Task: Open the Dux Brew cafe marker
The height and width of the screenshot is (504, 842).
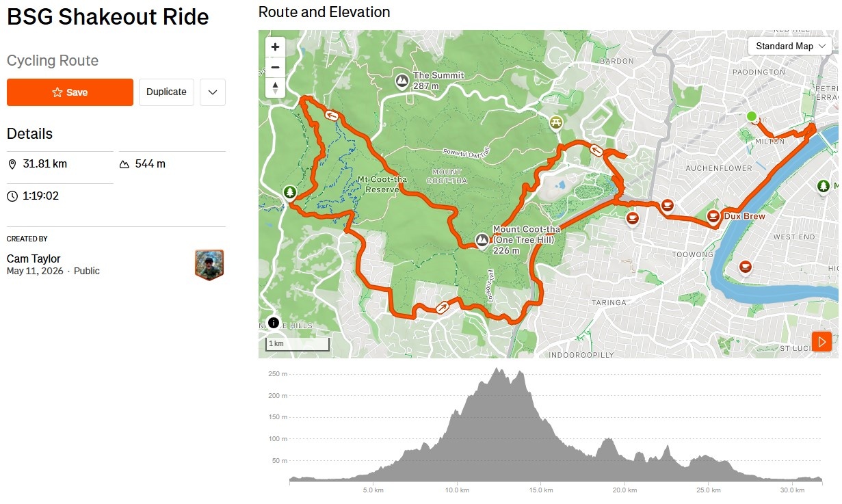Action: pyautogui.click(x=713, y=217)
